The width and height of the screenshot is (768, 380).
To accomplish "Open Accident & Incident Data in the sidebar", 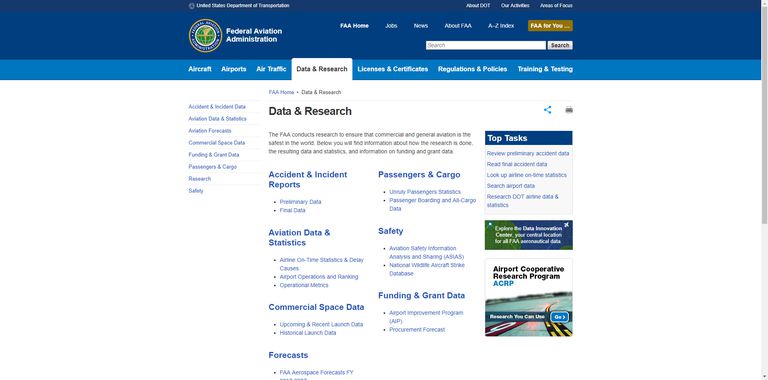I will click(217, 107).
